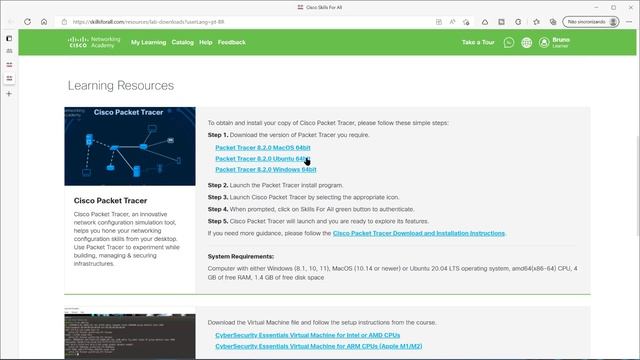640x360 pixels.
Task: Open the Feedback menu item
Action: pyautogui.click(x=231, y=42)
